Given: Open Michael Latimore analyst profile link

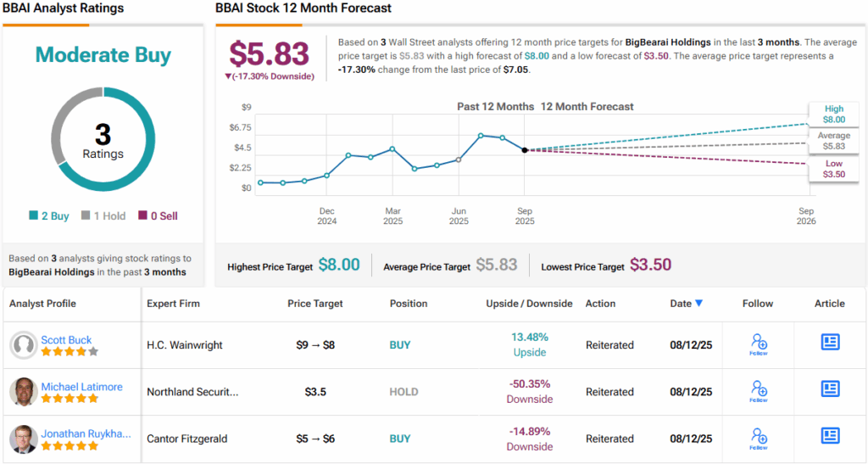Looking at the screenshot, I should (x=81, y=386).
